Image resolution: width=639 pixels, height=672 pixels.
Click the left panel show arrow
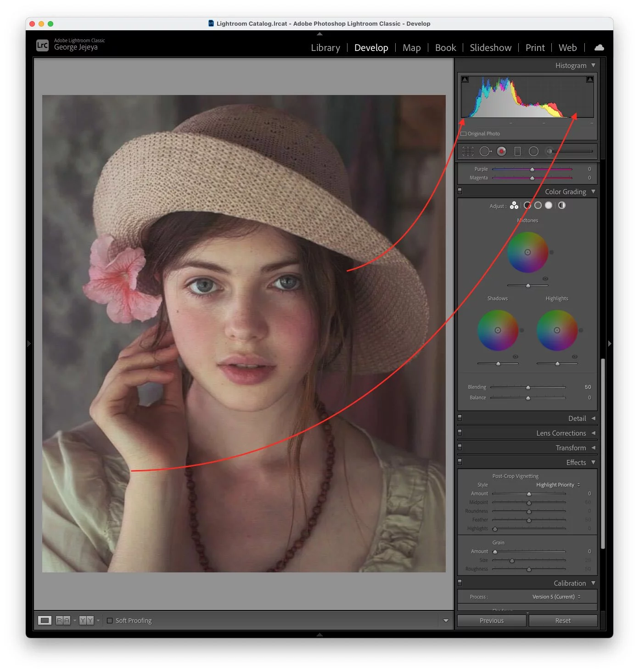point(29,343)
